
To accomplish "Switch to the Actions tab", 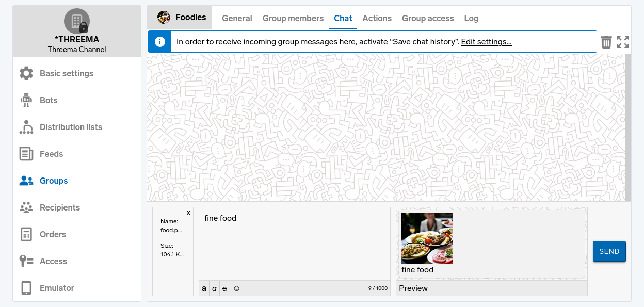I will click(377, 18).
